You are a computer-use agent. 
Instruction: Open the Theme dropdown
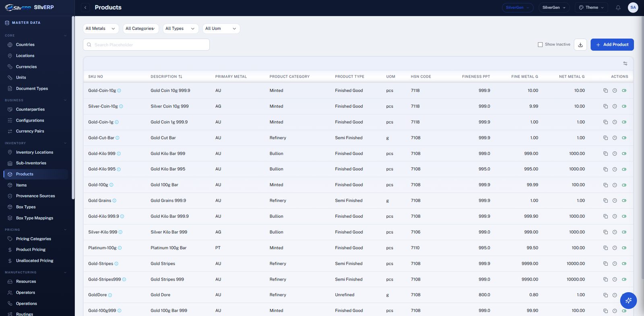tap(591, 7)
